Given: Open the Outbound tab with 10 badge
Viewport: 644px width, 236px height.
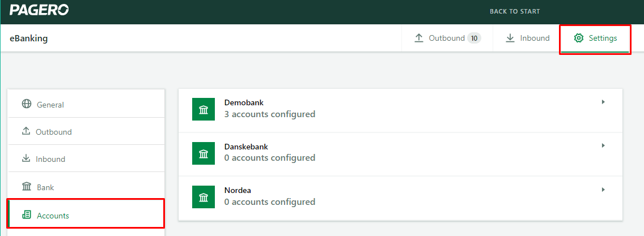Looking at the screenshot, I should (x=447, y=38).
